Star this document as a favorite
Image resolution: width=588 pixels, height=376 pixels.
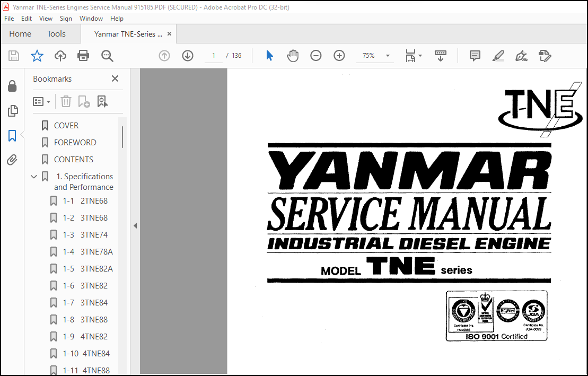pos(37,56)
